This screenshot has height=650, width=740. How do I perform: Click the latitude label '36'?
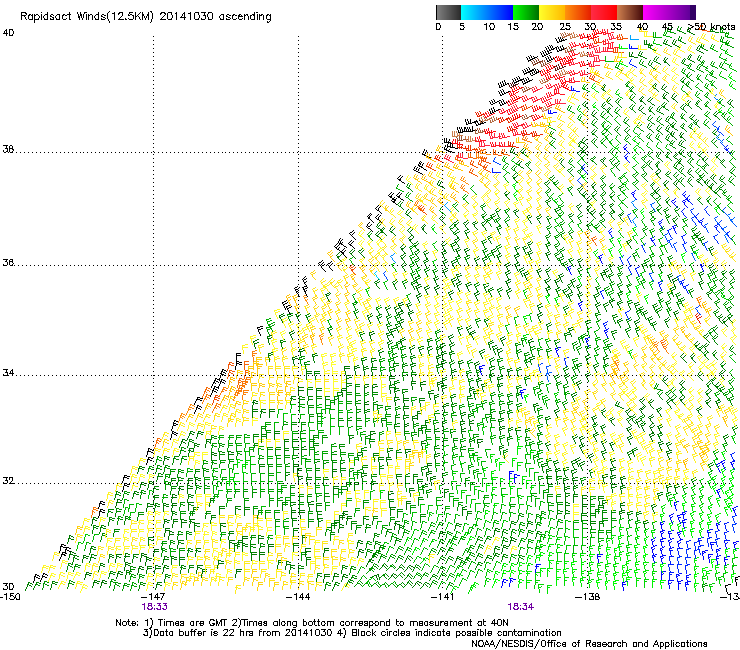tap(8, 262)
